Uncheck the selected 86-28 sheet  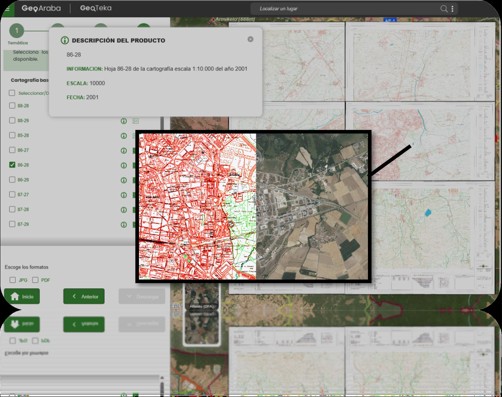pyautogui.click(x=12, y=165)
